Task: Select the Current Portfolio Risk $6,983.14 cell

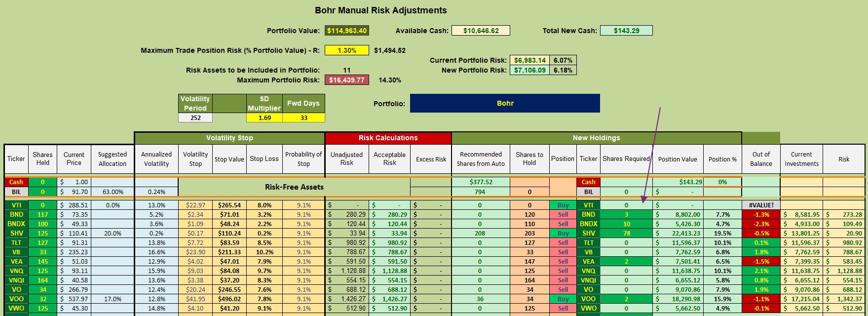Action: pyautogui.click(x=530, y=60)
